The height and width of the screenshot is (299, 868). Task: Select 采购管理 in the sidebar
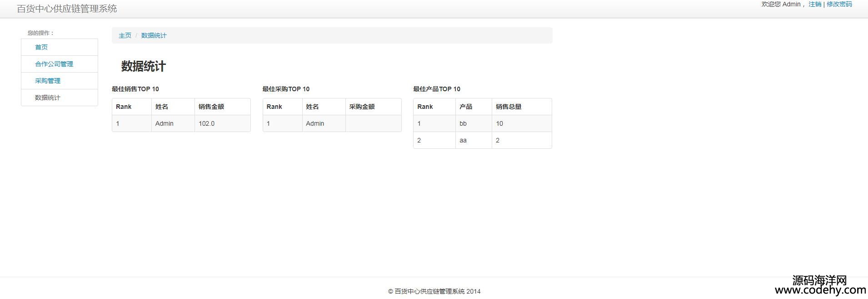(48, 81)
